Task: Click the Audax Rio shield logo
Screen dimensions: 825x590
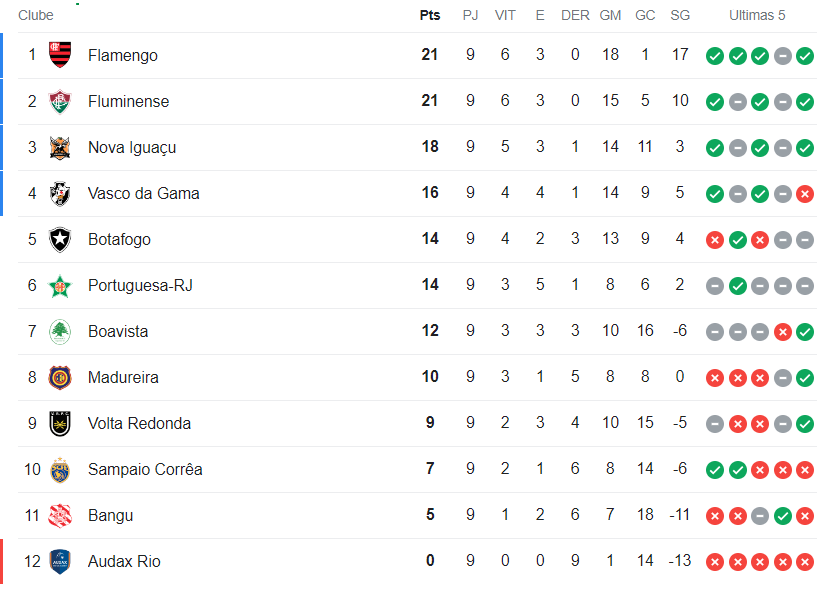Action: pos(60,562)
